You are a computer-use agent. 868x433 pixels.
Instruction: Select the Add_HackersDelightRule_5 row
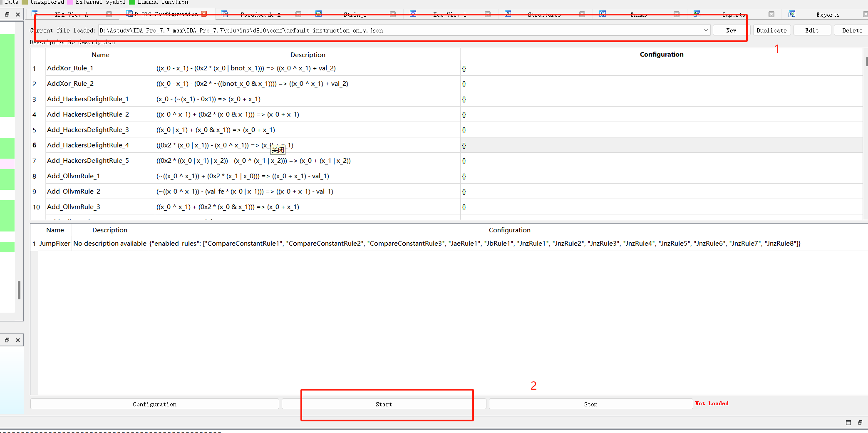(x=446, y=161)
